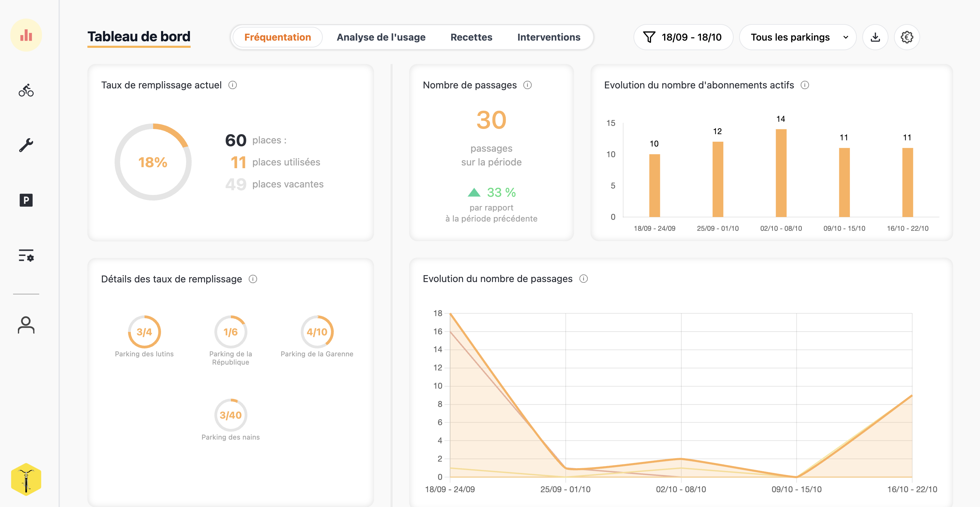This screenshot has width=980, height=507.
Task: Click the cyclist sidebar icon
Action: 26,90
